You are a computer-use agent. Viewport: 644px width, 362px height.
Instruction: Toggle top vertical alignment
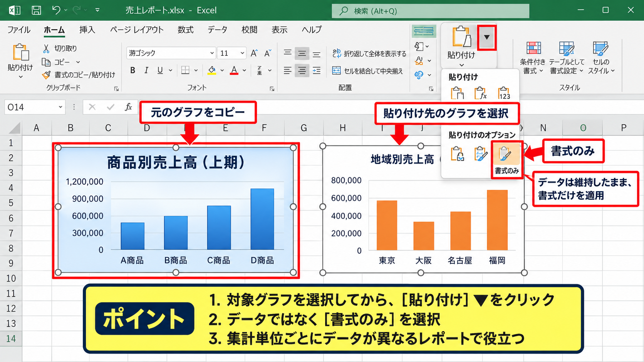(288, 53)
